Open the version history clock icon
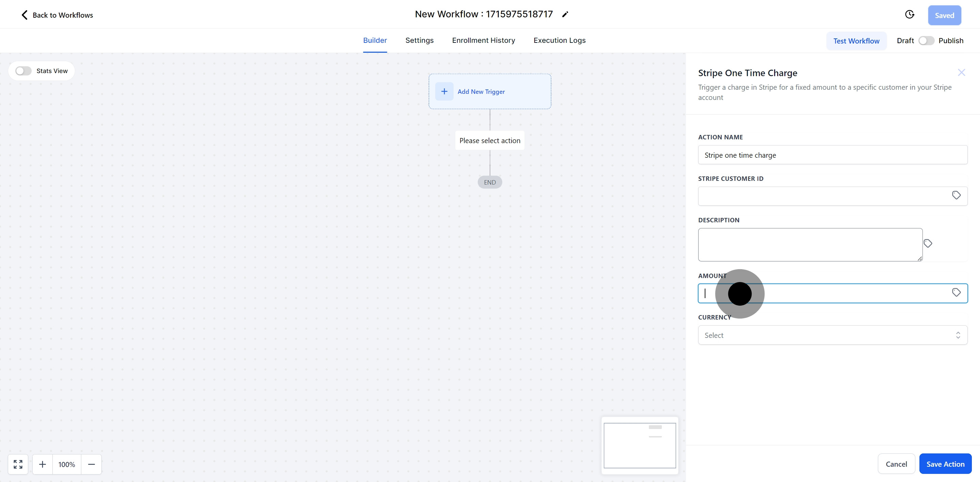The height and width of the screenshot is (482, 980). [x=909, y=14]
